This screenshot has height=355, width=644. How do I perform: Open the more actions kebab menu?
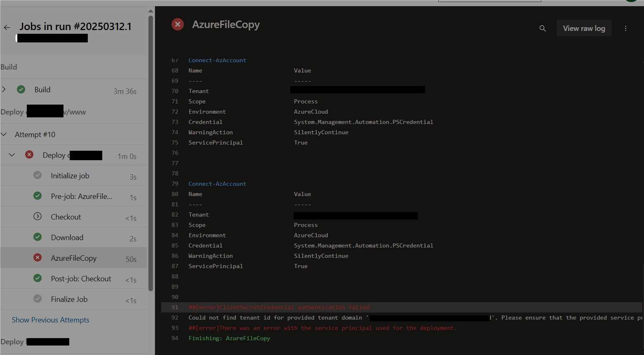pyautogui.click(x=626, y=28)
